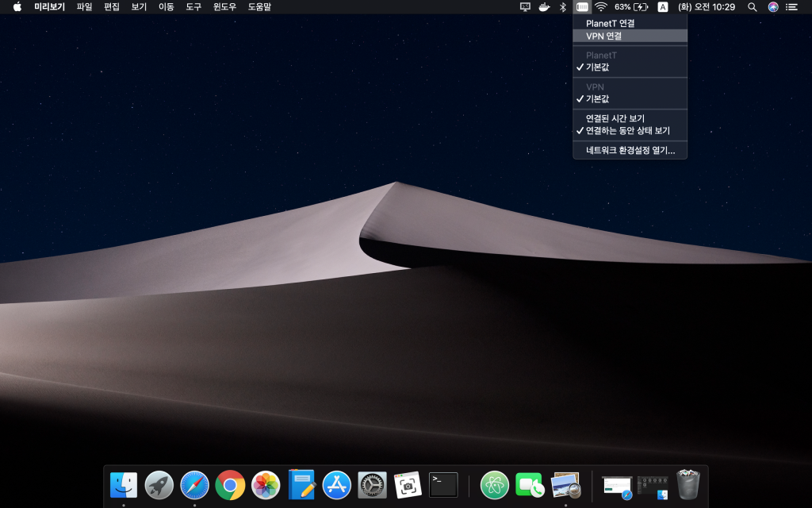This screenshot has height=508, width=812.
Task: Open Terminal from the Dock
Action: click(443, 485)
